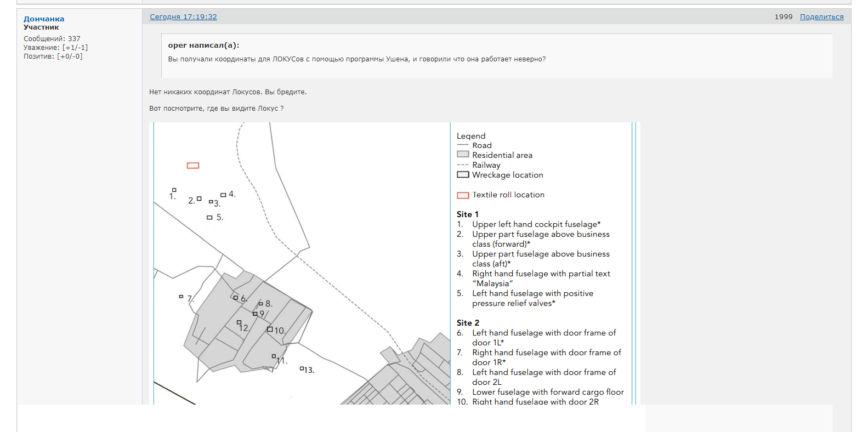Click wreckage marker 12 on the map
Viewport: 868px width, 432px height.
(239, 322)
